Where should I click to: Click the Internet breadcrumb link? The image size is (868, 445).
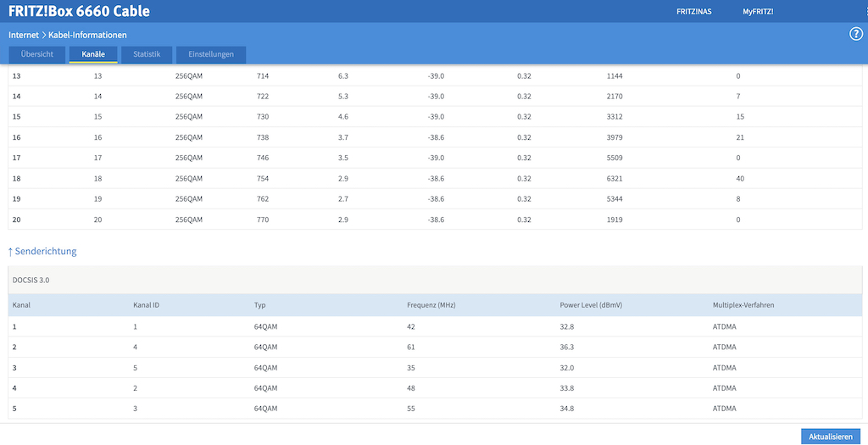23,35
